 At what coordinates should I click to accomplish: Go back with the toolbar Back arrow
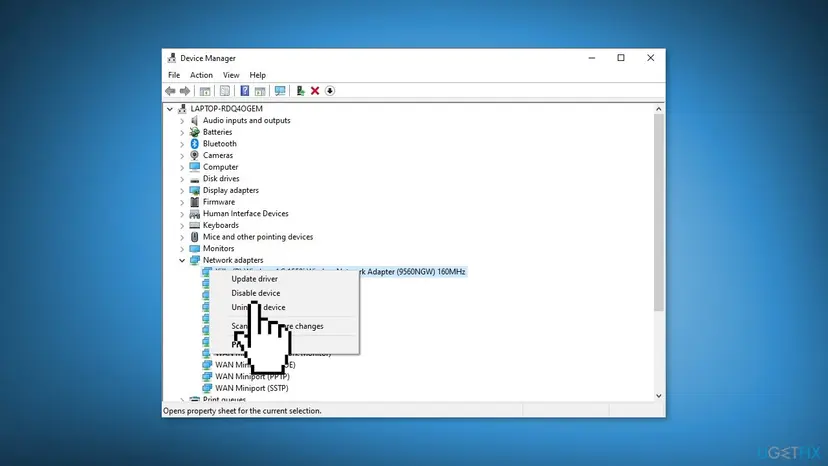[170, 91]
